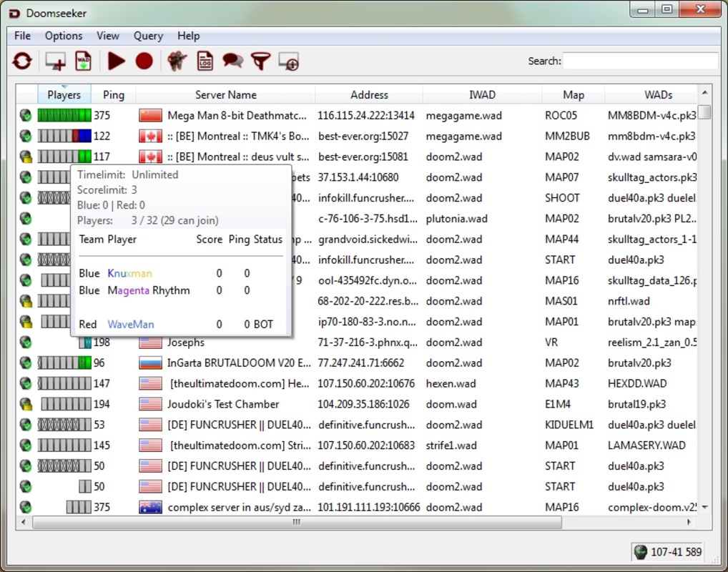Click the US flag on Josephs row
Viewport: 728px width, 572px height.
(x=150, y=342)
